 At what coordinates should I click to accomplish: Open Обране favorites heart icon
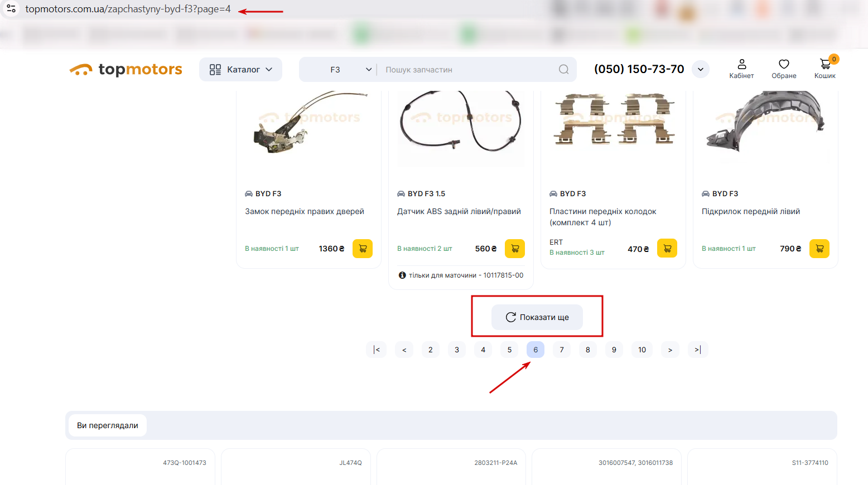(784, 69)
